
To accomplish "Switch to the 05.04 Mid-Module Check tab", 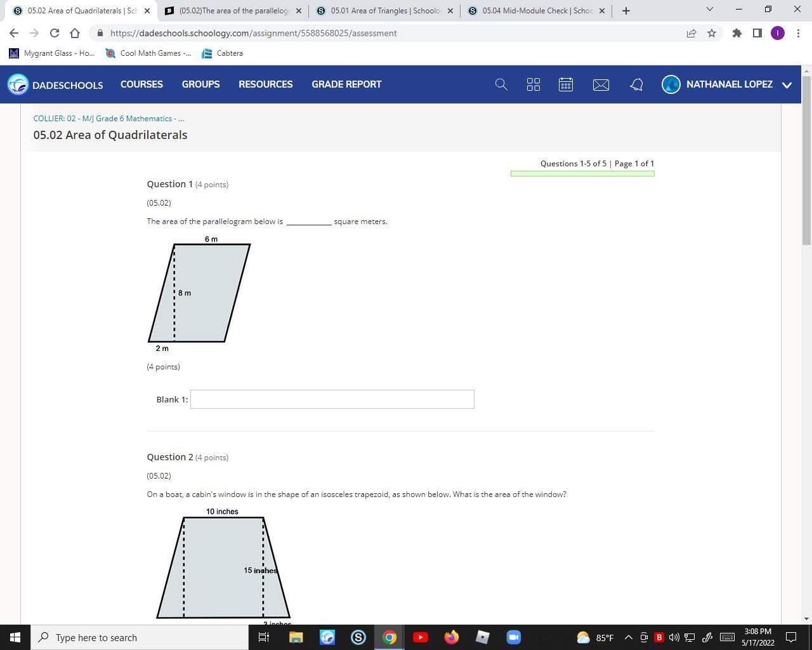I will [536, 11].
